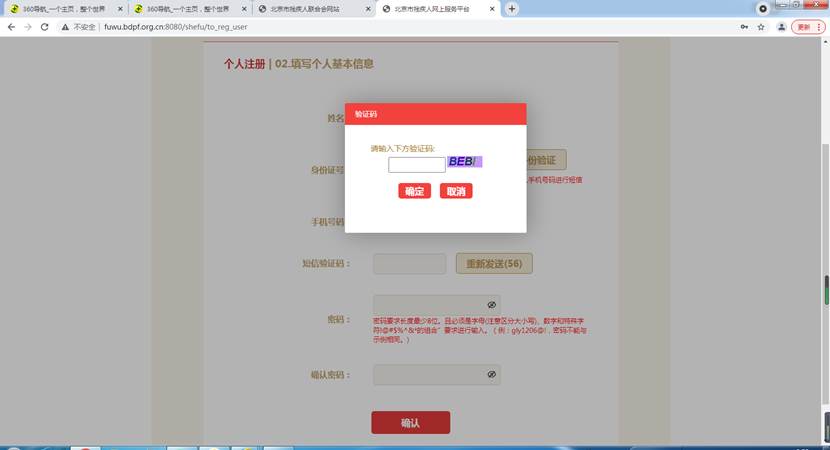Click the address bar URL fuwu.bdpf.org.cn
The height and width of the screenshot is (450, 830).
(x=175, y=27)
